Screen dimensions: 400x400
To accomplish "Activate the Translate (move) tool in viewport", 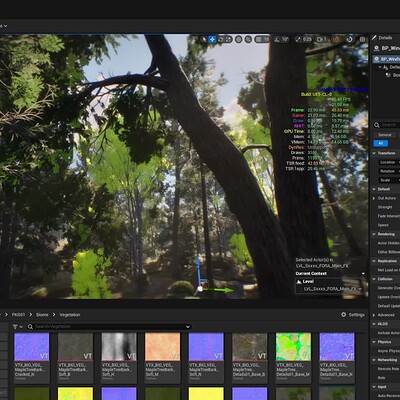I will (x=212, y=39).
